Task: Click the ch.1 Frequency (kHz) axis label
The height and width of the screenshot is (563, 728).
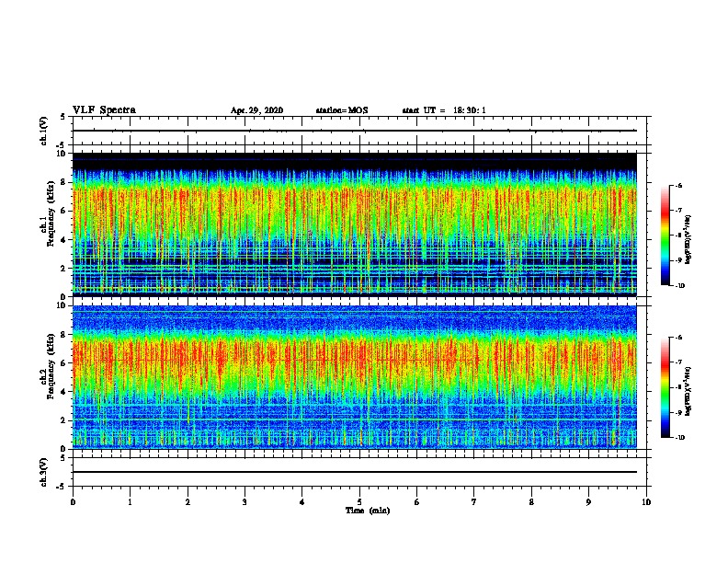Action: [x=48, y=213]
